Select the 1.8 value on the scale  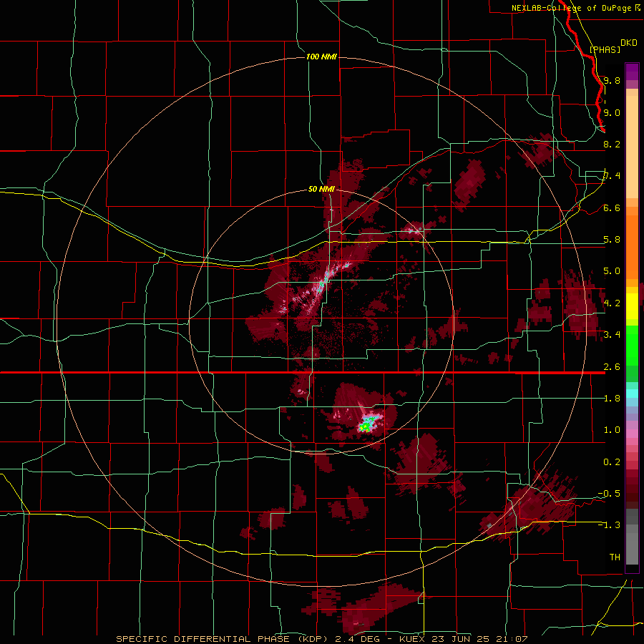click(x=612, y=398)
